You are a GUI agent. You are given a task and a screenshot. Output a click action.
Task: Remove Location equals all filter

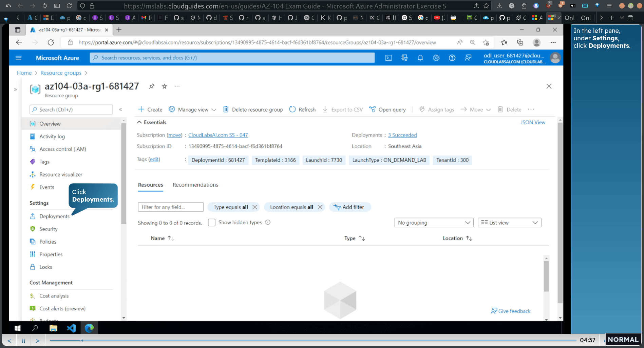pos(320,207)
